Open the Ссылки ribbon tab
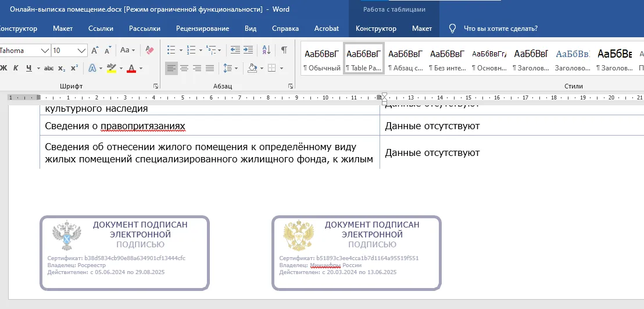644x309 pixels. coord(101,29)
